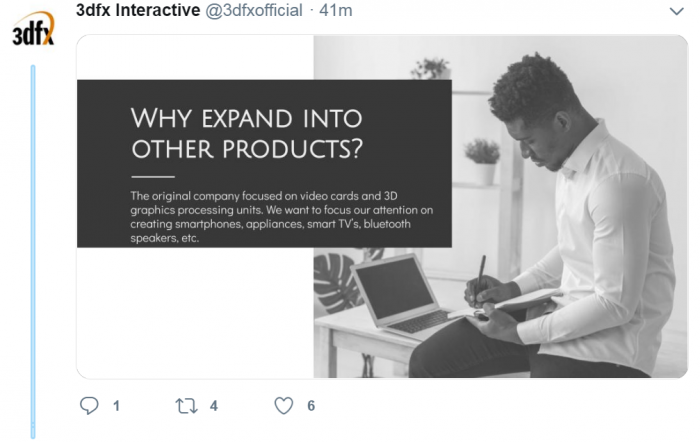The height and width of the screenshot is (442, 700).
Task: Like the tweet with the heart icon
Action: [x=284, y=406]
